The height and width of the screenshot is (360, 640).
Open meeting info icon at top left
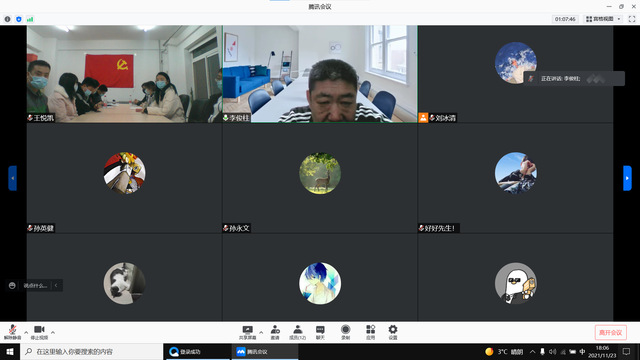pos(7,19)
